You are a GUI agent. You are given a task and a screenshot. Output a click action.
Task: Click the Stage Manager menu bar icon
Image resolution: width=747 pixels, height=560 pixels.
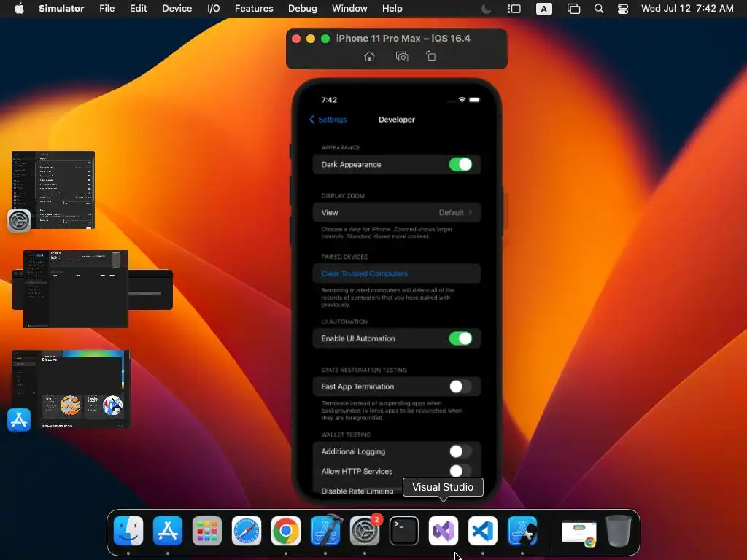tap(514, 9)
